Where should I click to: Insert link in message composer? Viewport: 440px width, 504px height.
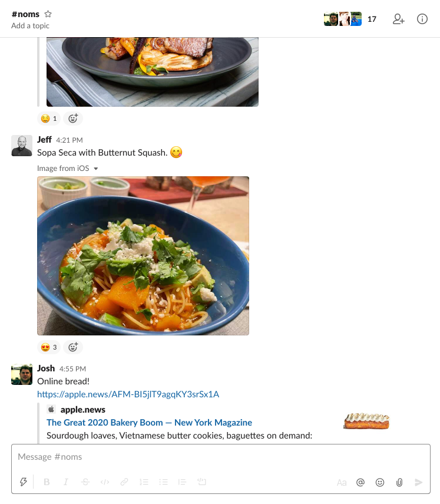(124, 482)
